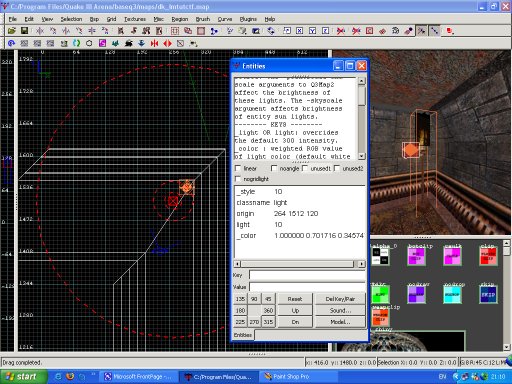The width and height of the screenshot is (512, 384).
Task: Click the red dot-with-dropdown icon at toolbar end
Action: pos(450,31)
